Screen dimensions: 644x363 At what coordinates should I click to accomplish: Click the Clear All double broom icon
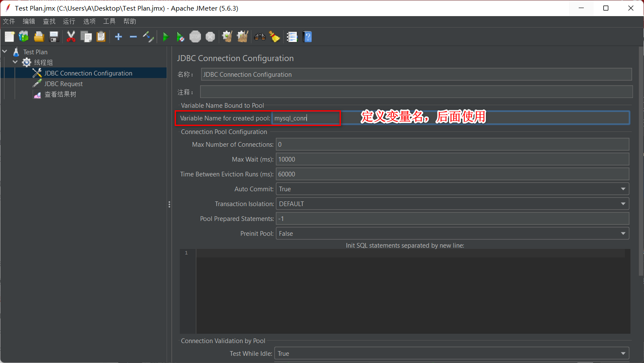coord(243,37)
